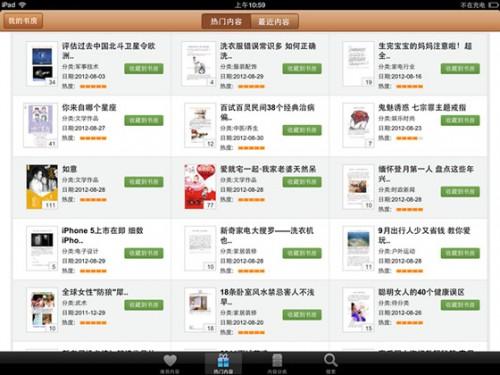Tap the Wi-Fi status icon
Viewport: 500px width, 375px height.
pos(22,5)
